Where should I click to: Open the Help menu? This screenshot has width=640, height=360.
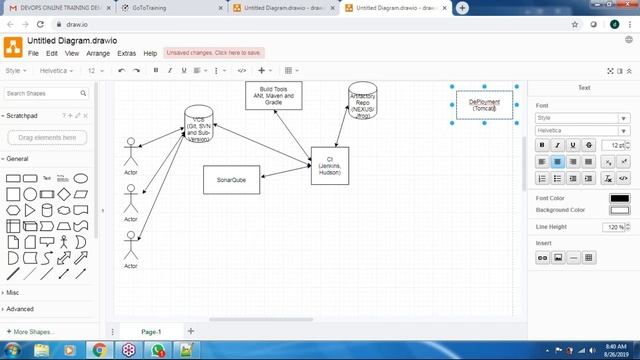[150, 53]
